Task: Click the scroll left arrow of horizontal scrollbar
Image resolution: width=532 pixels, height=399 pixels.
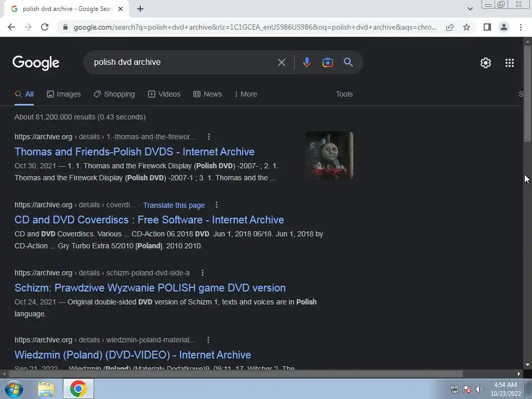Action: (4, 374)
